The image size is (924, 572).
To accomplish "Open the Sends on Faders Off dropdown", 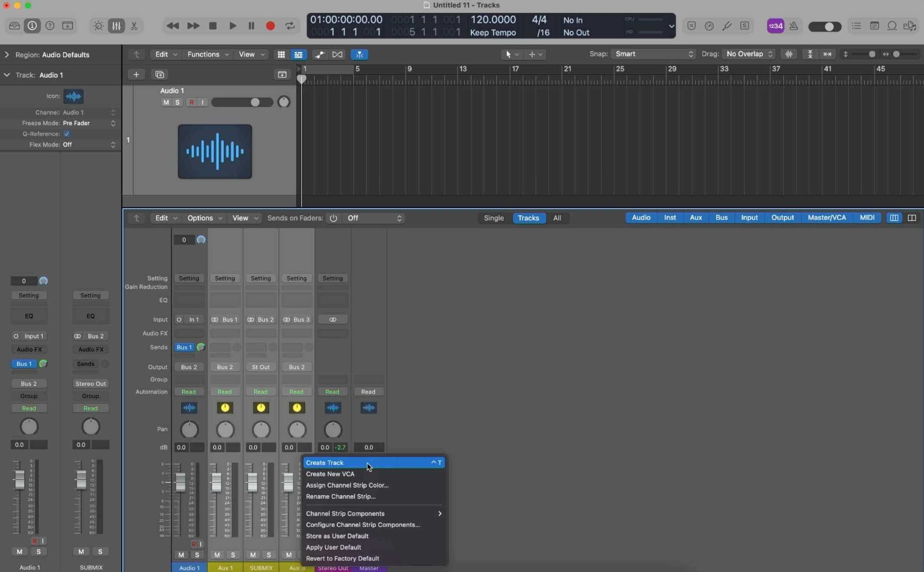I will [373, 218].
